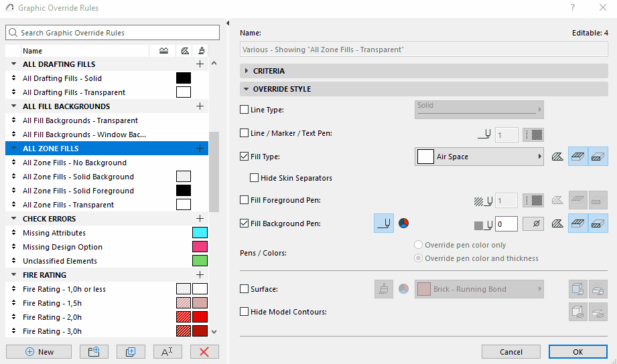Click red solid swatch for Fire Rating - 2,0h
Image resolution: width=617 pixels, height=364 pixels.
click(x=200, y=317)
